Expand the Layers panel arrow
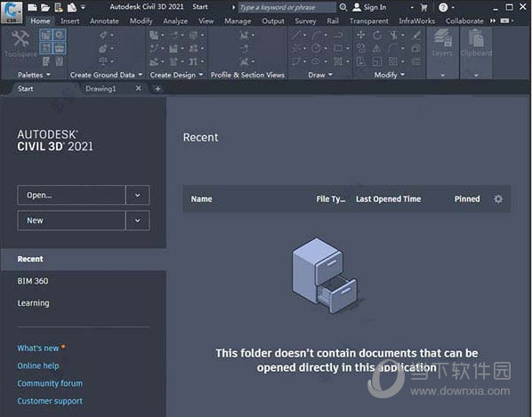 click(442, 75)
